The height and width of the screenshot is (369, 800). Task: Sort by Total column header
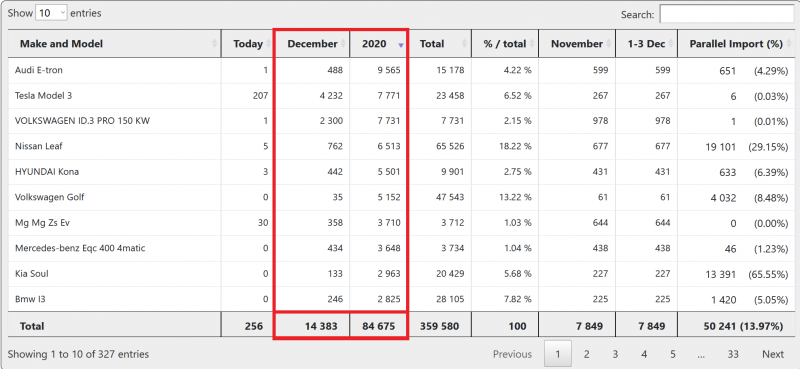click(x=439, y=44)
